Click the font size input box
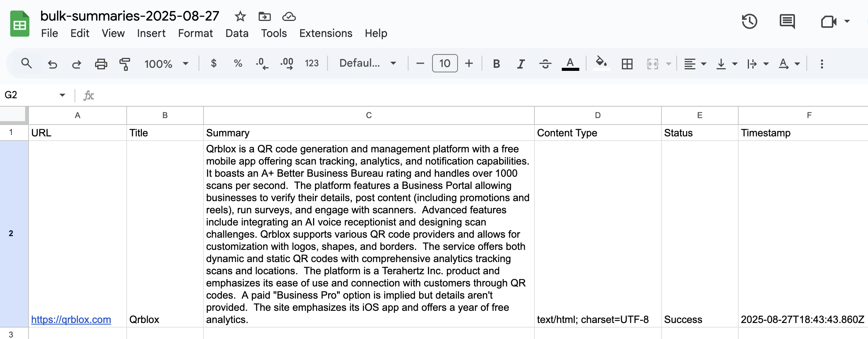 click(445, 63)
